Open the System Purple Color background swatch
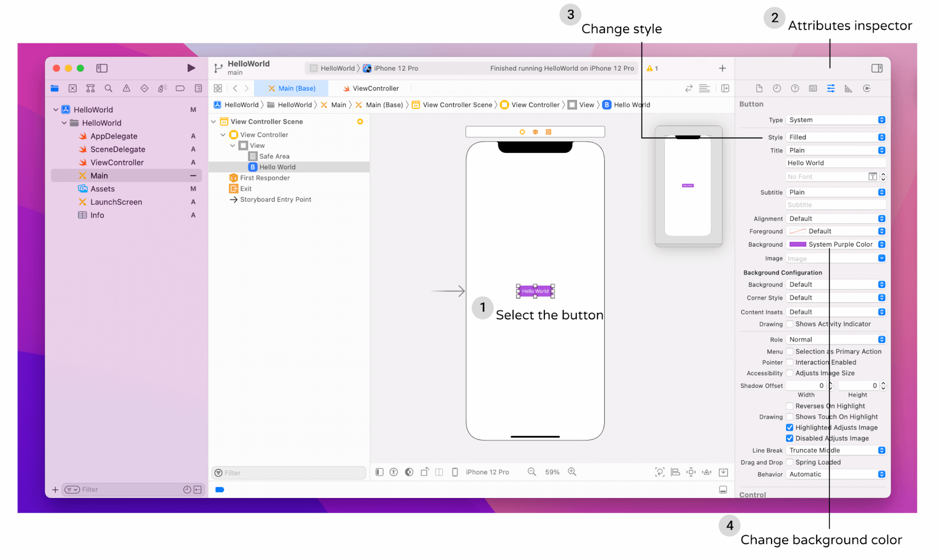Screen dimensions: 938x560 tap(835, 244)
